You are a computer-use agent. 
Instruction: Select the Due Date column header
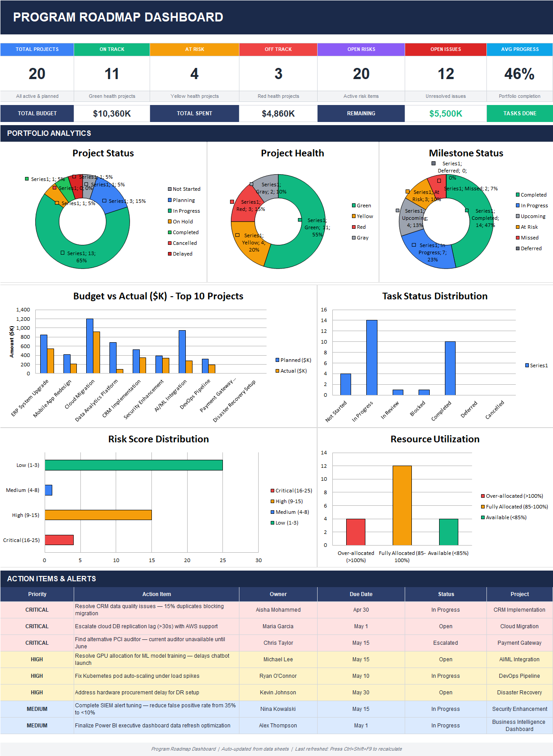[361, 594]
